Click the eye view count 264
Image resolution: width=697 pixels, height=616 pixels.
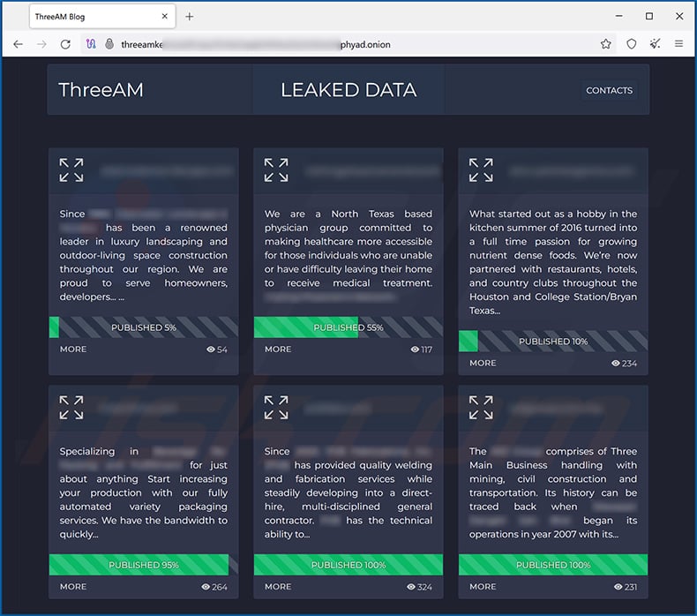click(214, 587)
